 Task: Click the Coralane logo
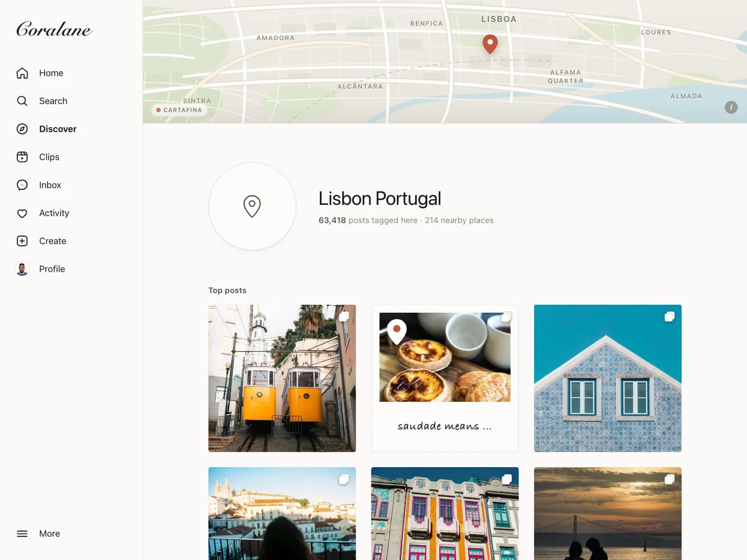point(54,29)
